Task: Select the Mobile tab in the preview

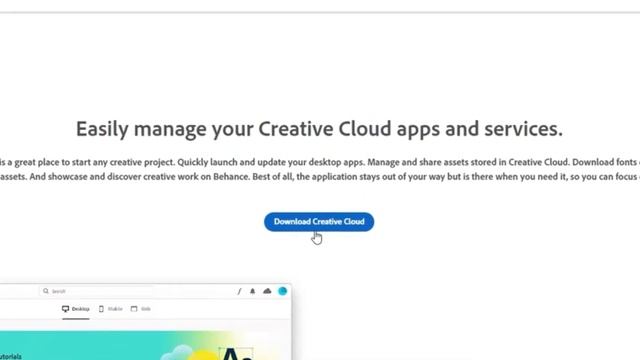Action: [111, 309]
